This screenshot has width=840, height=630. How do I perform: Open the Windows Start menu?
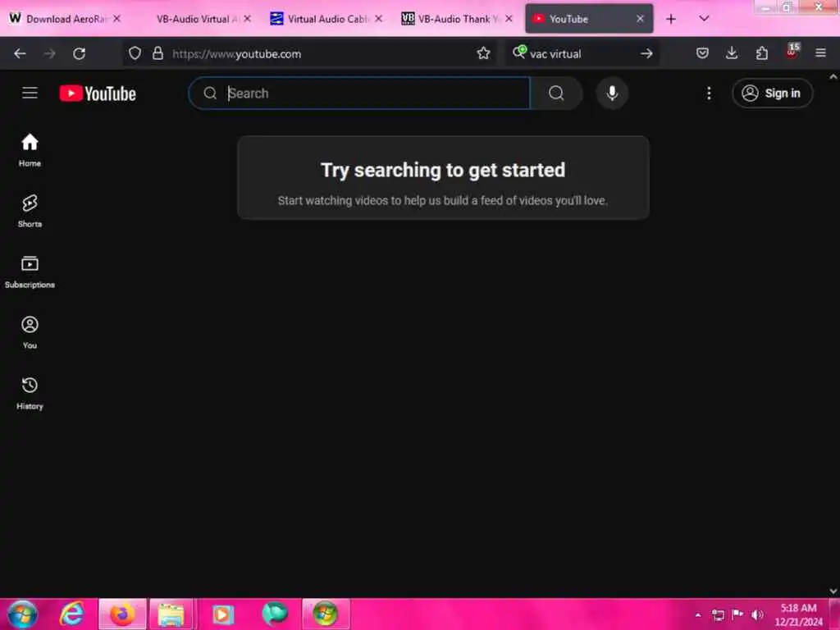22,614
